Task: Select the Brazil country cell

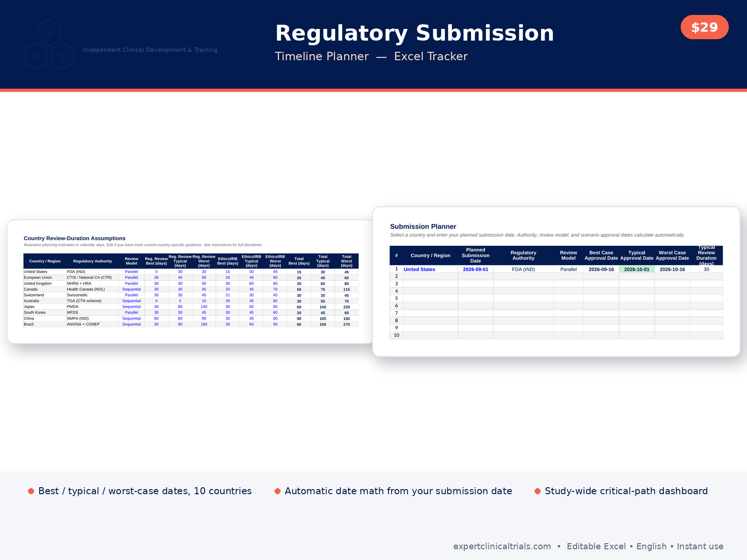Action: [x=45, y=324]
